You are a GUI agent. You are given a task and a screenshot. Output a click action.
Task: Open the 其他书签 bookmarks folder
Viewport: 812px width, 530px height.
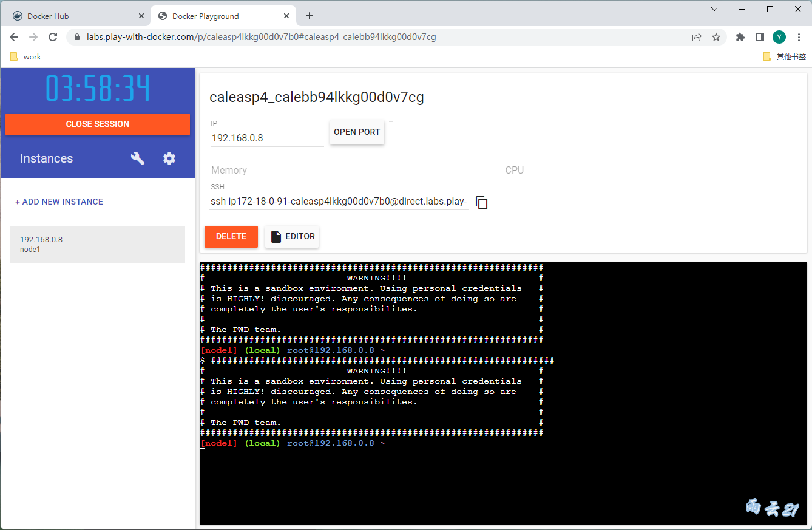click(x=784, y=56)
